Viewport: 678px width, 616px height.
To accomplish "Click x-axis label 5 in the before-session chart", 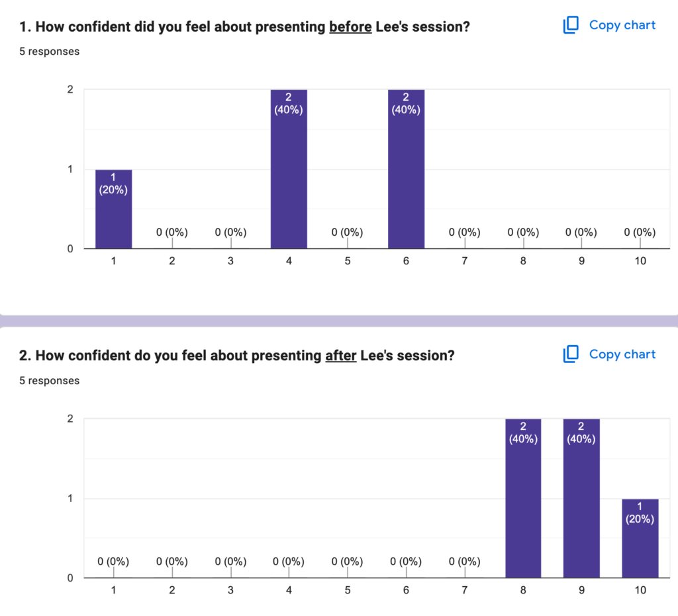I will (x=347, y=261).
